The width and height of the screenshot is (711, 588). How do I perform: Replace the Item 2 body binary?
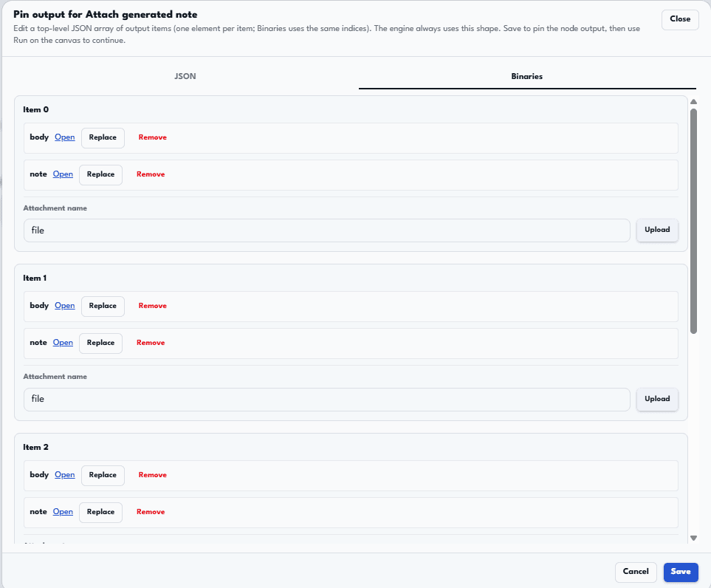103,475
